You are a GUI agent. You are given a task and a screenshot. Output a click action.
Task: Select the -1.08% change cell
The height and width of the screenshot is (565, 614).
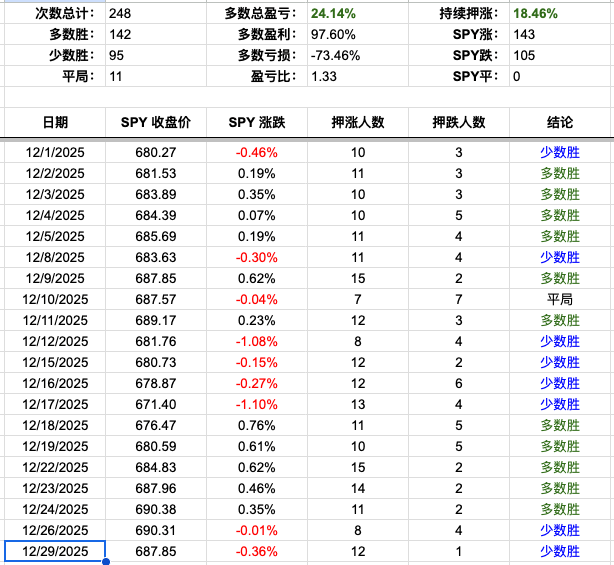click(257, 341)
